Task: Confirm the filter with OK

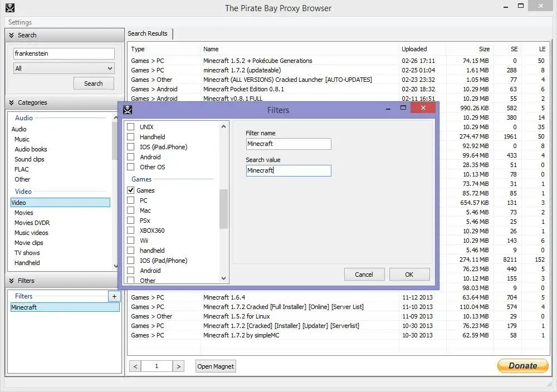Action: pos(409,275)
